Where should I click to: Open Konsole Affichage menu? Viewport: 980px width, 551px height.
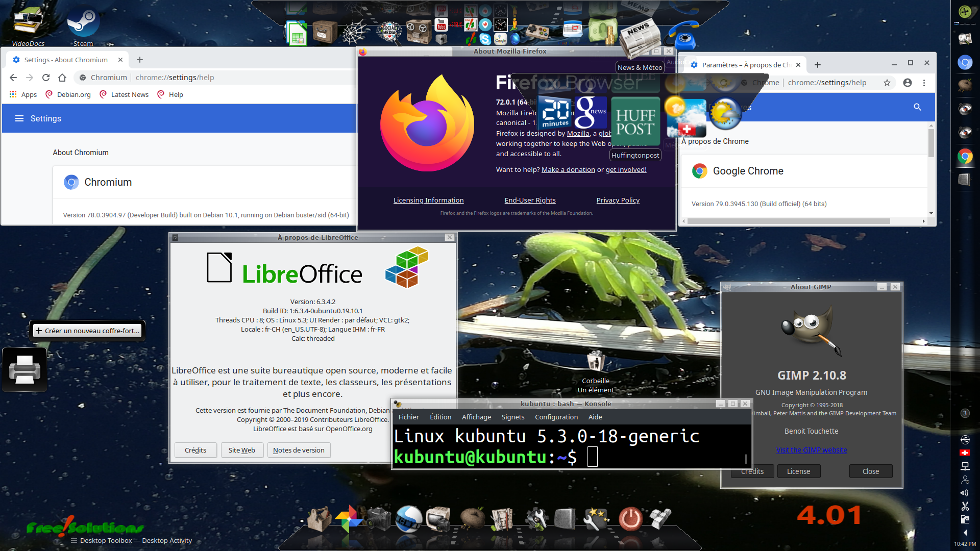(477, 417)
